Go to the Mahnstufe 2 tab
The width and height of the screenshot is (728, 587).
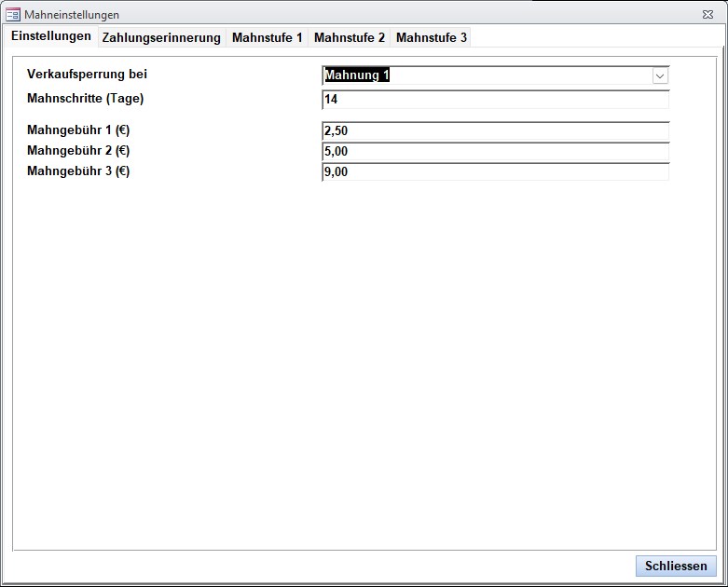(350, 37)
